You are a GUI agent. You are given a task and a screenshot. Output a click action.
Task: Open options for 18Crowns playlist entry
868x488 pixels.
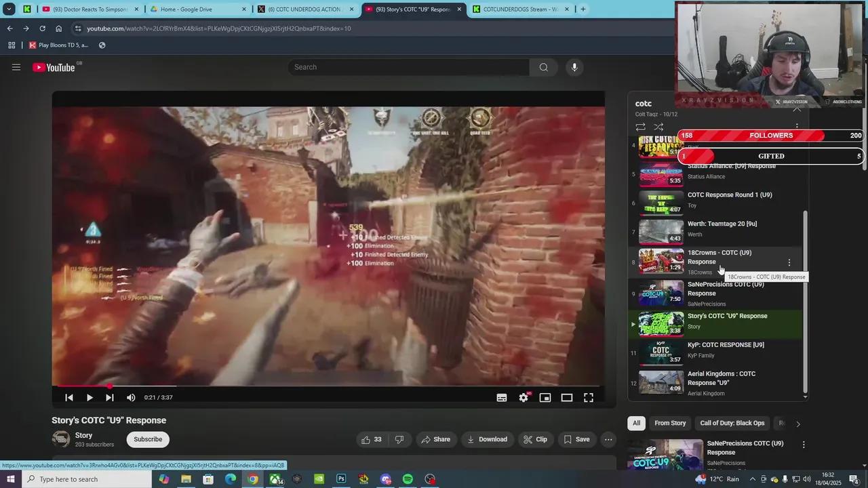789,262
